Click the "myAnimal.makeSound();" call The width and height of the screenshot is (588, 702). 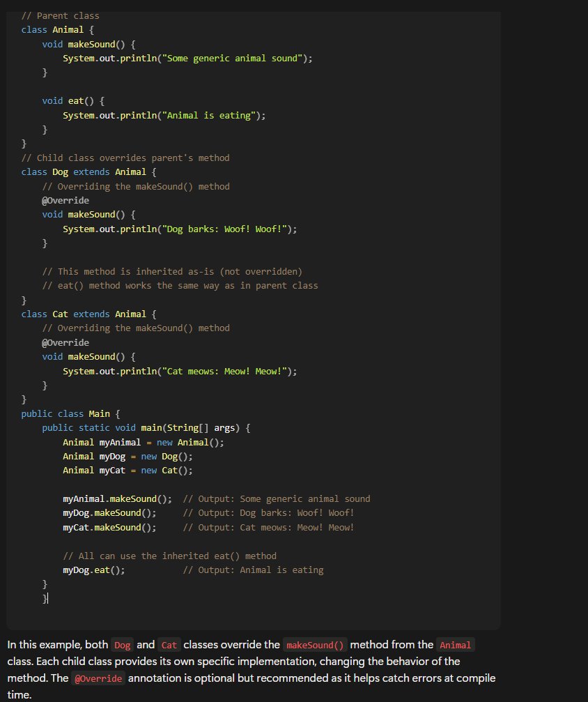(x=117, y=498)
